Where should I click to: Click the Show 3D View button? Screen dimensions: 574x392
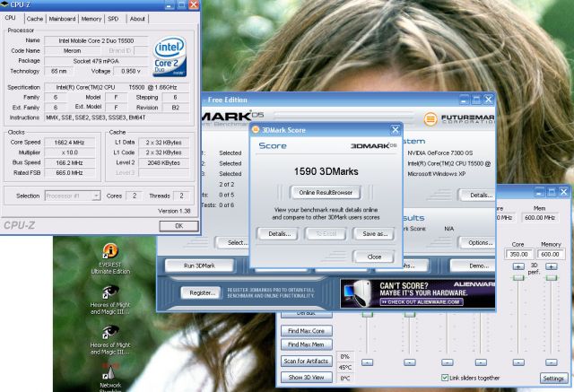[x=307, y=377]
